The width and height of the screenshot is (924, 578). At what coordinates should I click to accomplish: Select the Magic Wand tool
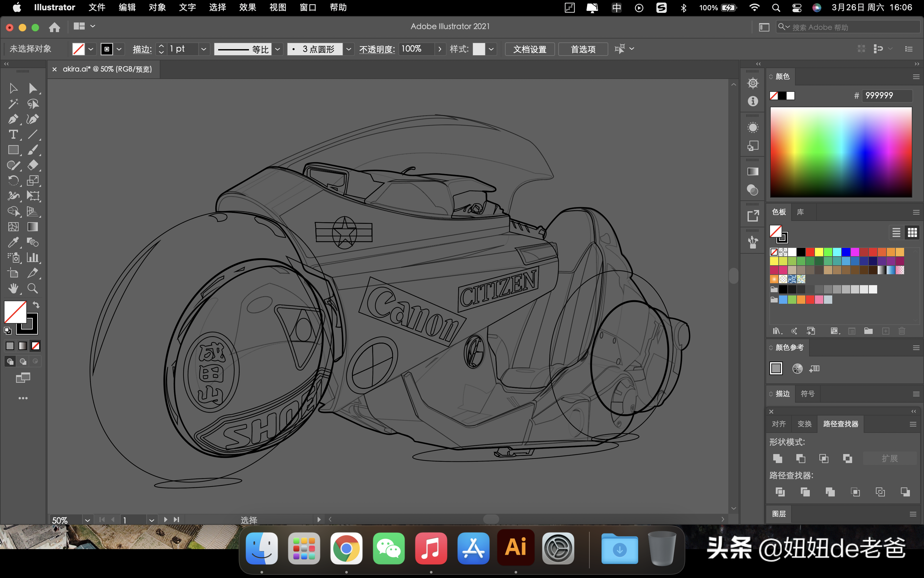click(x=13, y=104)
